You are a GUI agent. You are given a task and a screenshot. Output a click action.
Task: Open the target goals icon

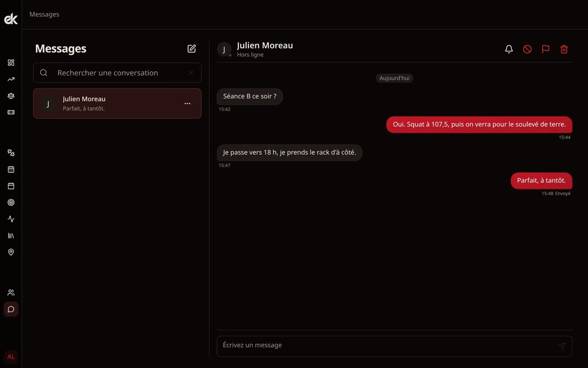pos(11,202)
